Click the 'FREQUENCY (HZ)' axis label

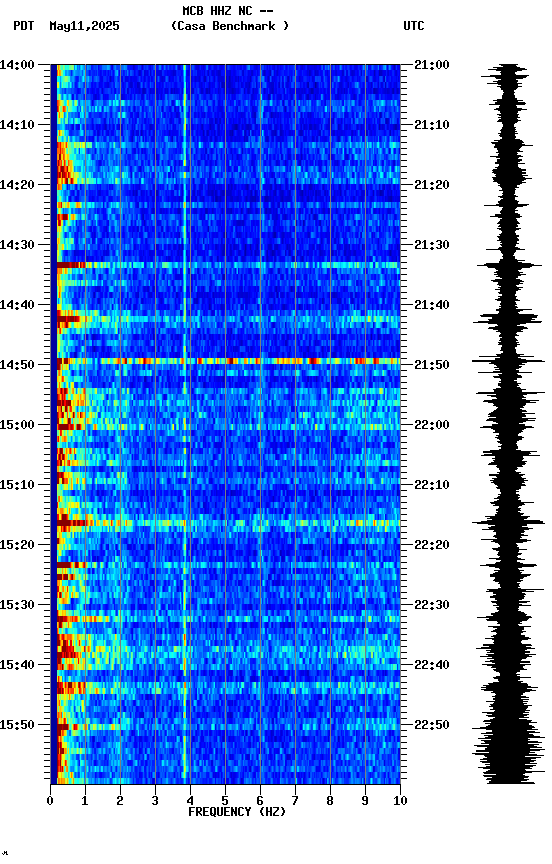tap(237, 812)
